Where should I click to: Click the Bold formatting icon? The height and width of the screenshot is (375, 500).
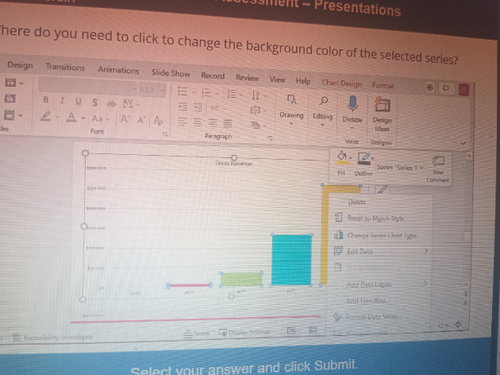46,99
